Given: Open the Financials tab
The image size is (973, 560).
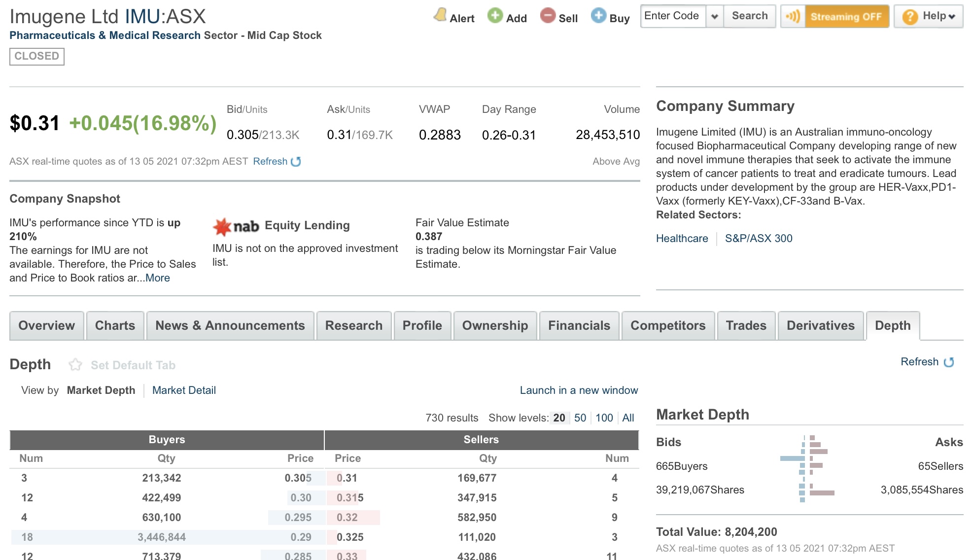Looking at the screenshot, I should point(579,326).
